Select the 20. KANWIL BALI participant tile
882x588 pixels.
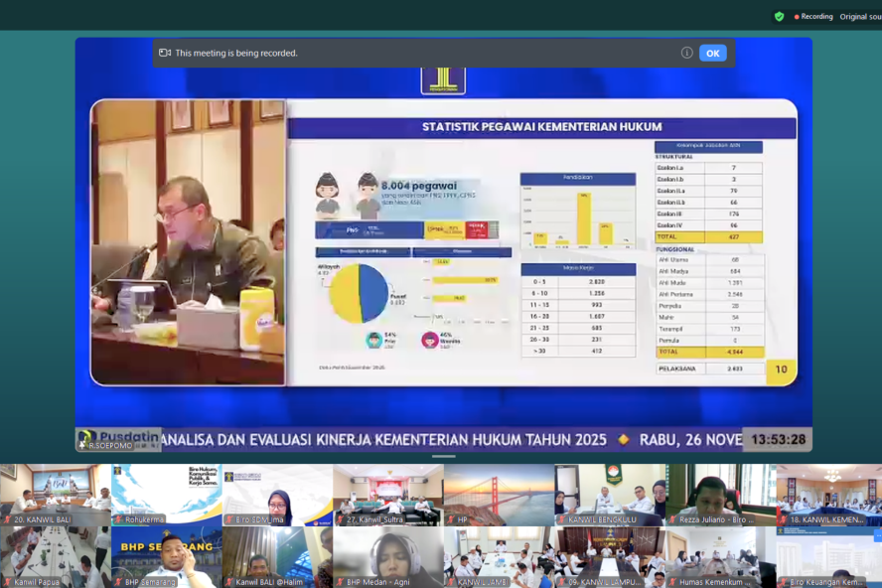pyautogui.click(x=55, y=494)
